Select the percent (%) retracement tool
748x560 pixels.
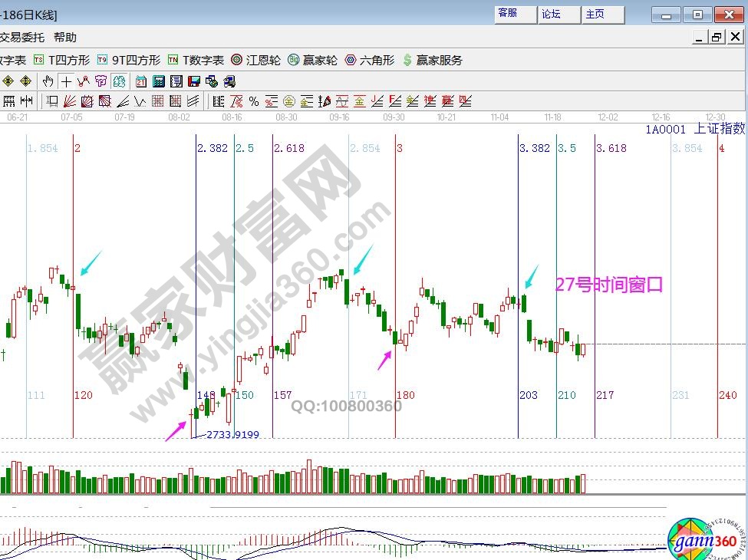click(x=252, y=101)
